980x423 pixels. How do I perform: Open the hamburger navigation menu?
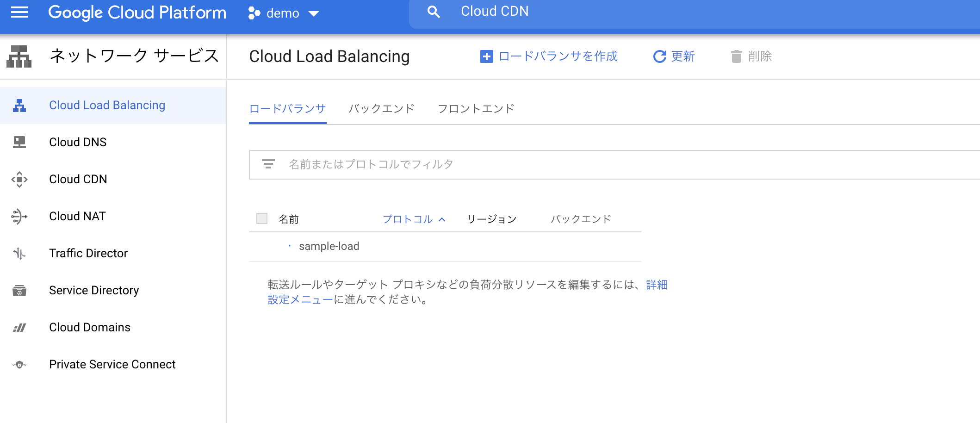(x=19, y=12)
